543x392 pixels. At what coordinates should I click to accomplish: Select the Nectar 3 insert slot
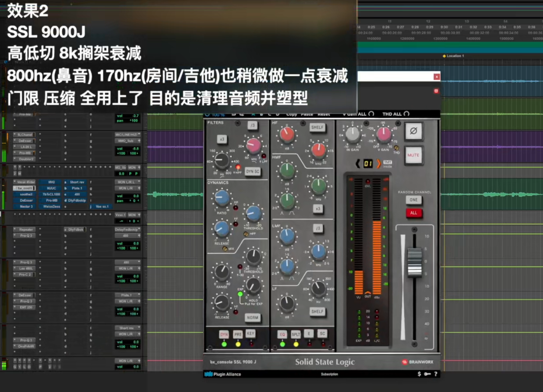tap(26, 207)
